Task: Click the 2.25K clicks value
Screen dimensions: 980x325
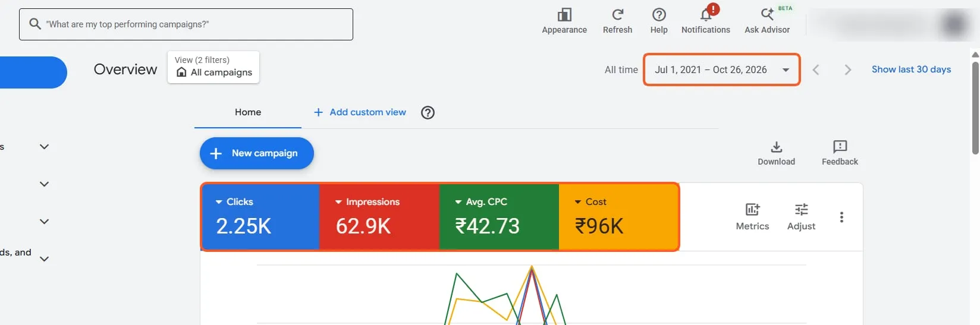Action: click(243, 226)
